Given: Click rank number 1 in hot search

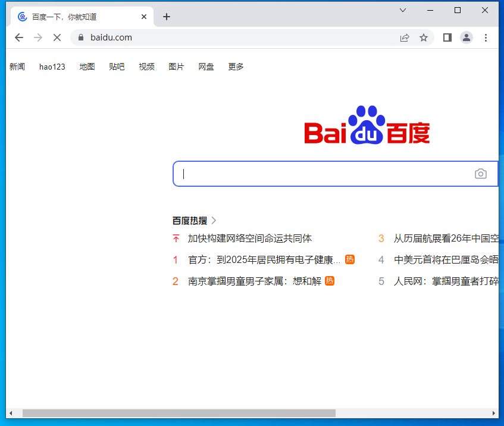Looking at the screenshot, I should click(x=175, y=260).
